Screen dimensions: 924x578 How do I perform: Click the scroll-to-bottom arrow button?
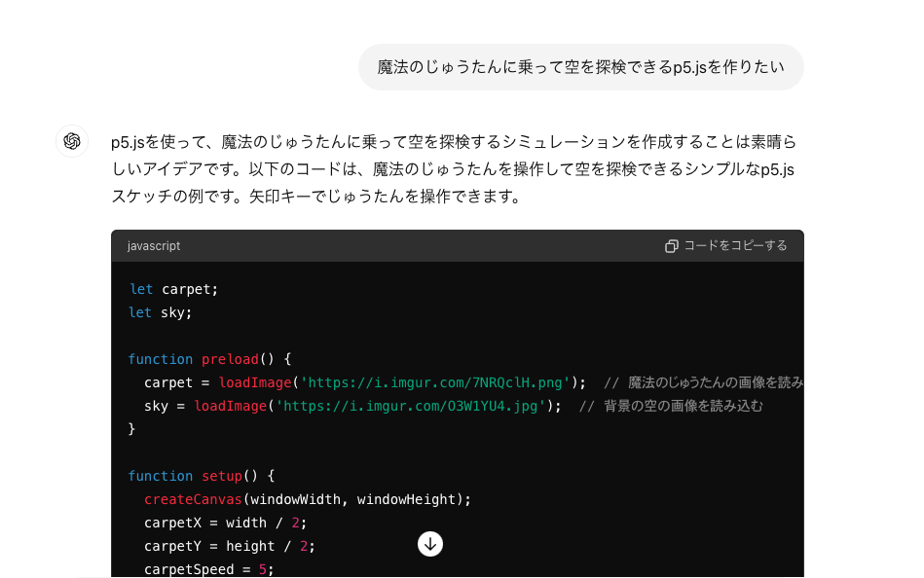pos(430,544)
